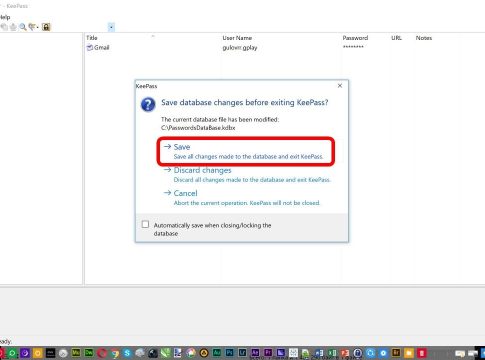Enable automatically save when closing/locking

click(145, 224)
